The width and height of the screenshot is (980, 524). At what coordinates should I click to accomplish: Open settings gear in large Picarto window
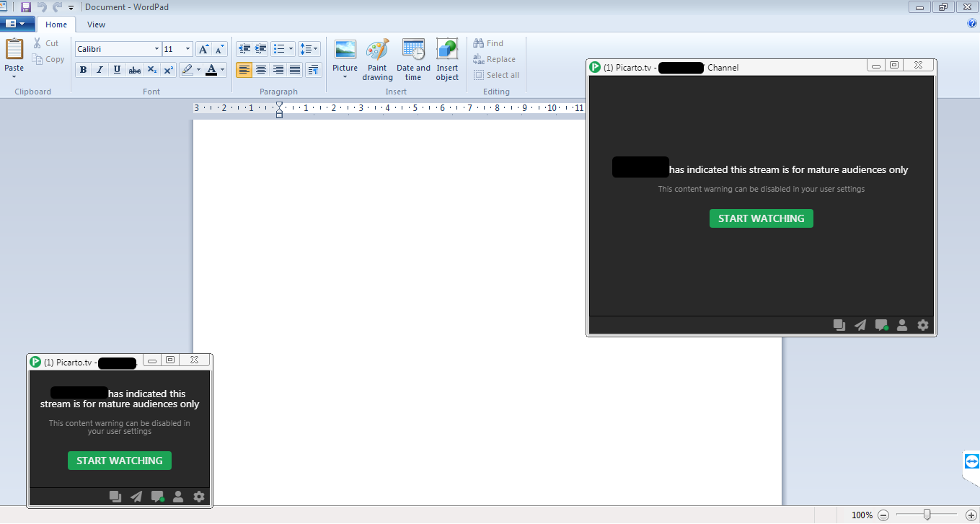[x=922, y=325]
